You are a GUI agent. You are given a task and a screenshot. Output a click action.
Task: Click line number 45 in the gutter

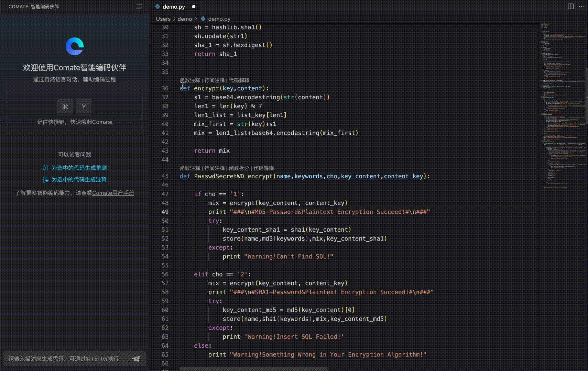click(x=165, y=176)
